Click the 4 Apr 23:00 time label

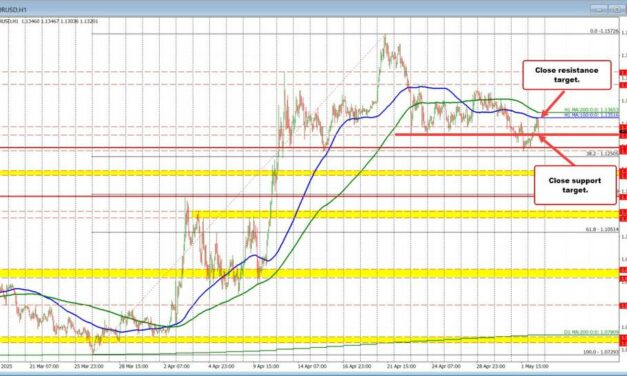click(221, 366)
